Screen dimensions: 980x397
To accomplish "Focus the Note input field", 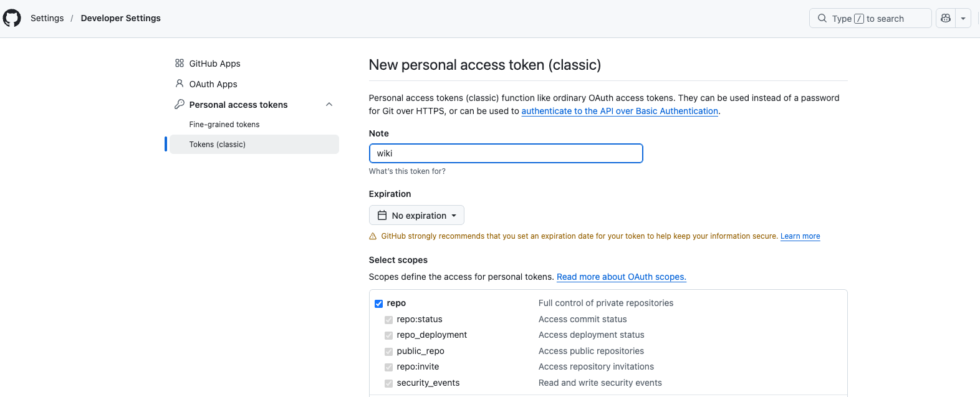I will (506, 153).
